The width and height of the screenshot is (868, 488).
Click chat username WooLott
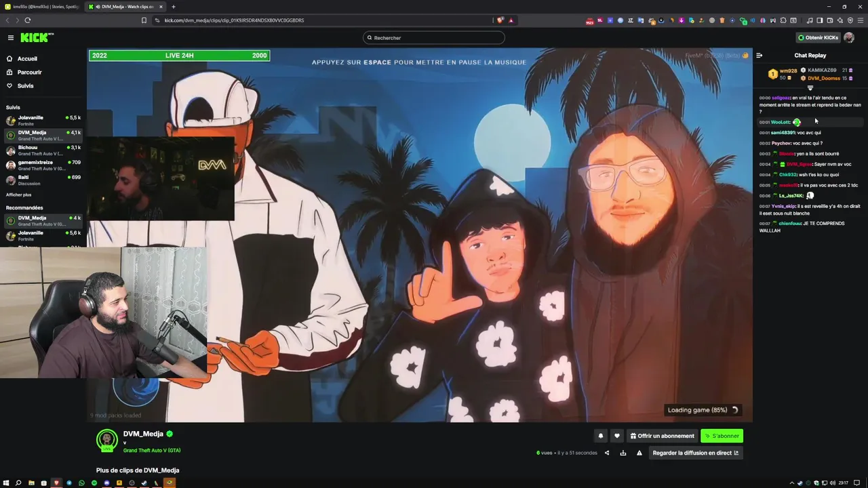tap(781, 123)
